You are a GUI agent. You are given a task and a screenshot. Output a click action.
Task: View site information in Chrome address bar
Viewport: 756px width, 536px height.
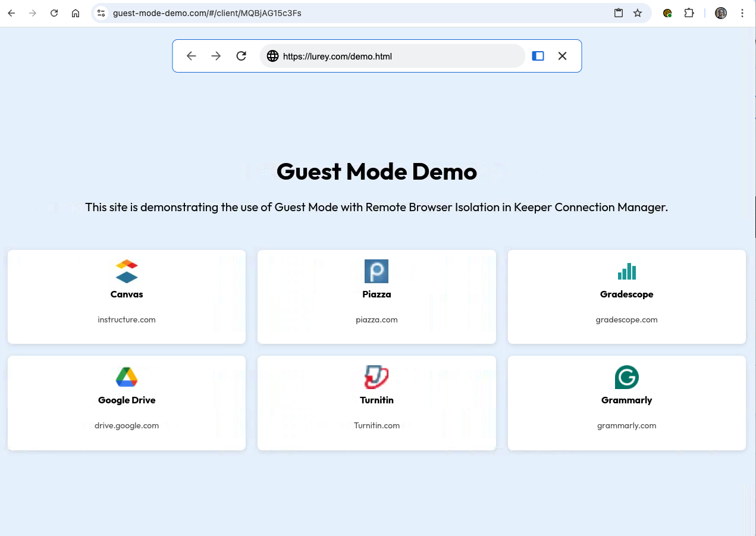coord(101,13)
